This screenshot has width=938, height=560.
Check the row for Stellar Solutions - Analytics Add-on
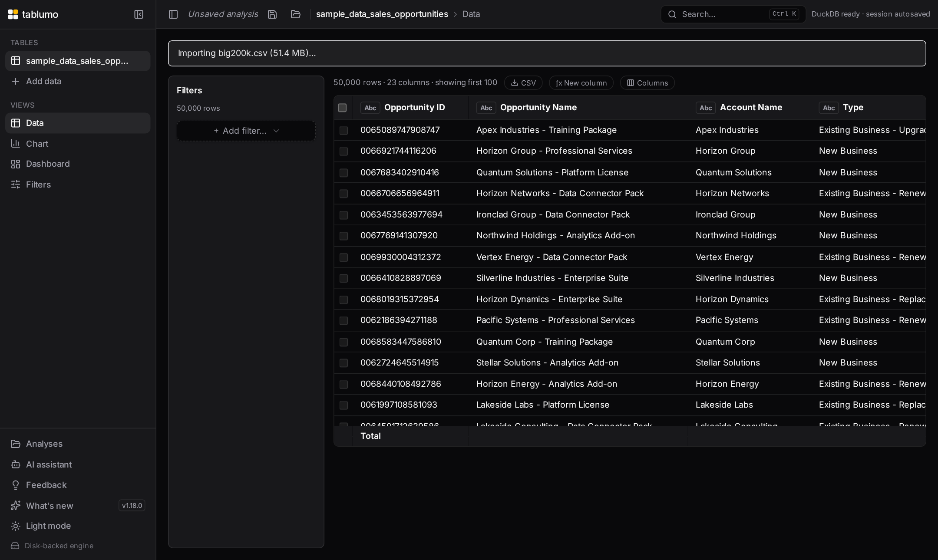[x=343, y=363]
